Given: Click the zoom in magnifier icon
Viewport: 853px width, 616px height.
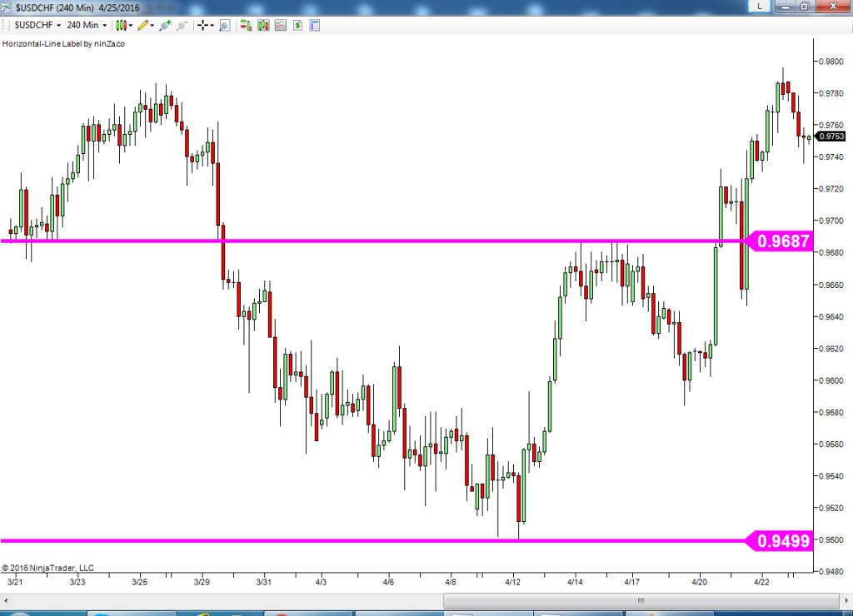Looking at the screenshot, I should tap(165, 25).
